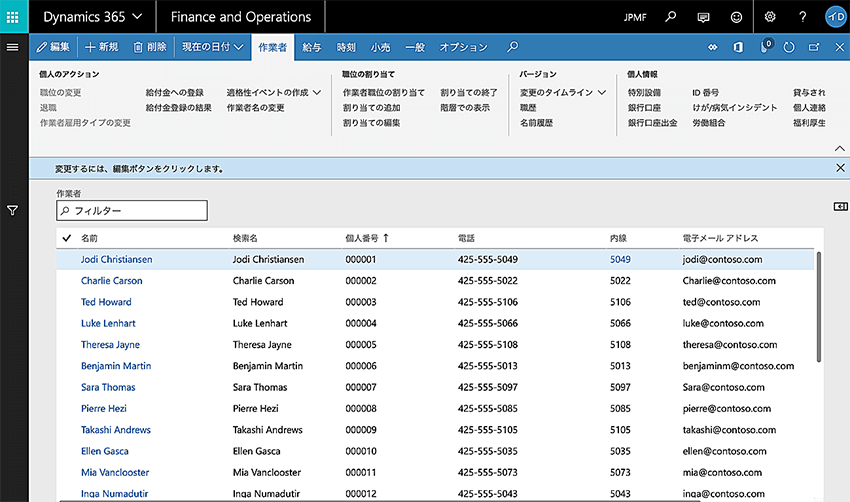Screen dimensions: 850x502
Task: Open the attachments icon with 0 badge
Action: 765,47
